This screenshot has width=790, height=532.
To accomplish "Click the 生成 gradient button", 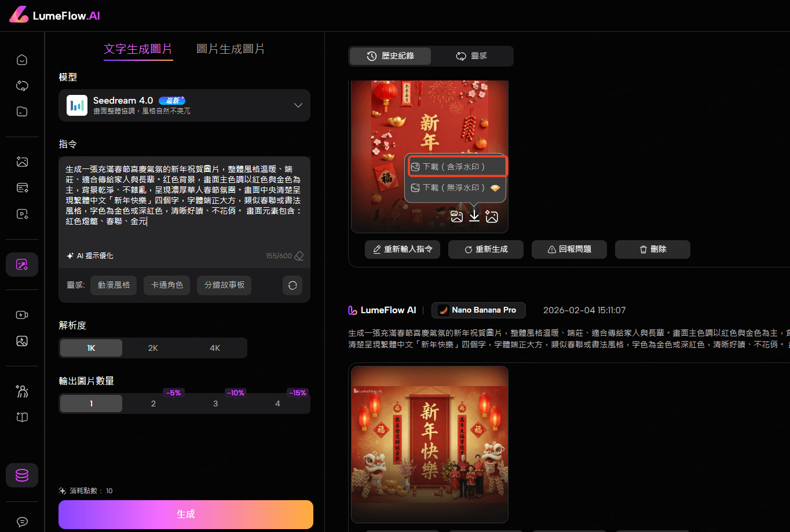I will point(185,514).
